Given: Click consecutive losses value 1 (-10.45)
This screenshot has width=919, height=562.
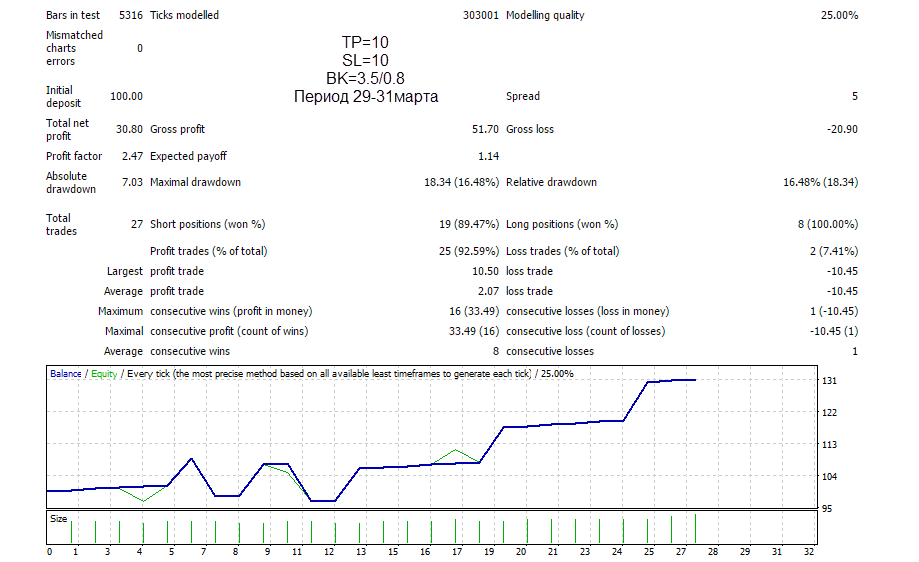Looking at the screenshot, I should [x=834, y=311].
